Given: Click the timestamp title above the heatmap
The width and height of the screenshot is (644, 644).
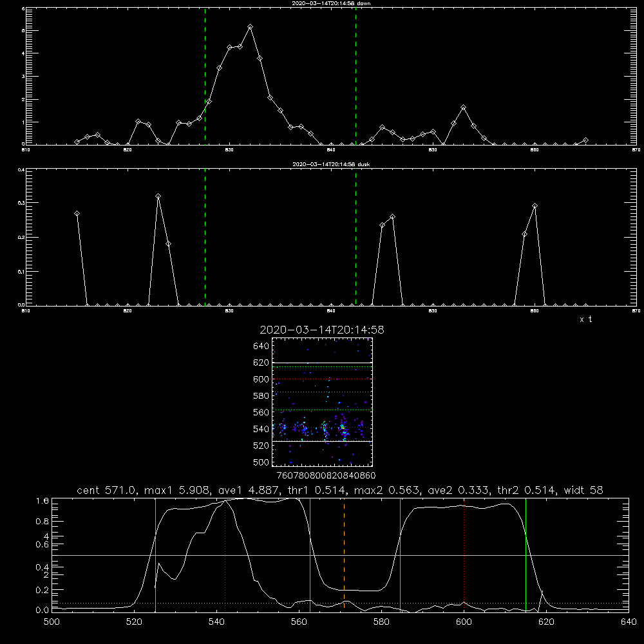Looking at the screenshot, I should click(322, 330).
